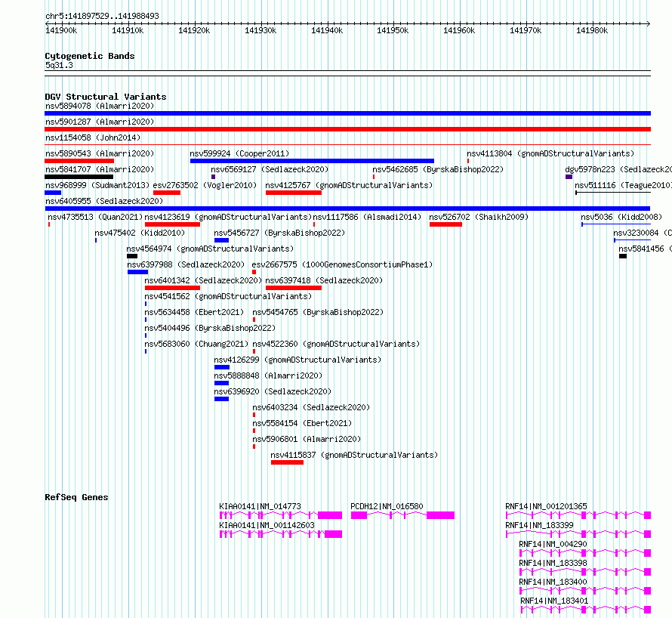Image resolution: width=672 pixels, height=618 pixels.
Task: Click nsv6403234 (Sedlazeck2020) label
Action: point(311,407)
